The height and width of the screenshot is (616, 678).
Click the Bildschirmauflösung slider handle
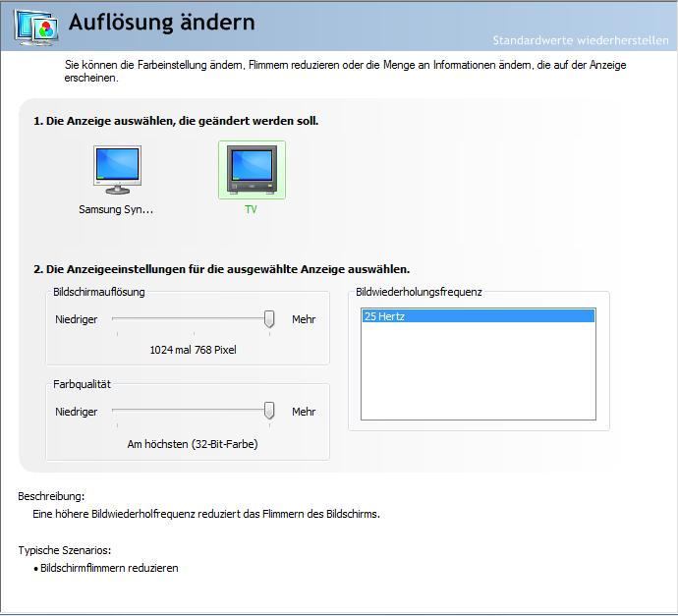(269, 319)
